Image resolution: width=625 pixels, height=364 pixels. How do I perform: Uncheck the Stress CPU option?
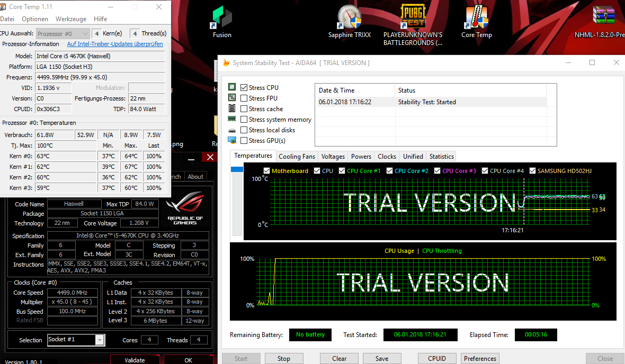(244, 88)
